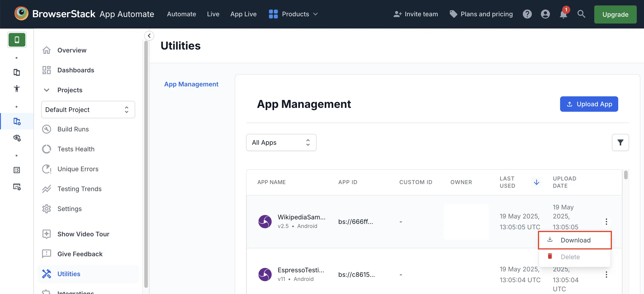
Task: Click the Tests Health ring icon
Action: tap(47, 149)
